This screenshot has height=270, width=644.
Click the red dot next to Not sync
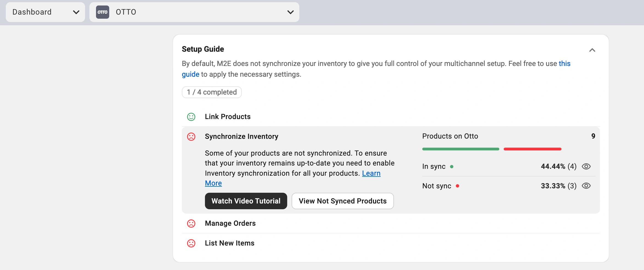click(x=457, y=186)
